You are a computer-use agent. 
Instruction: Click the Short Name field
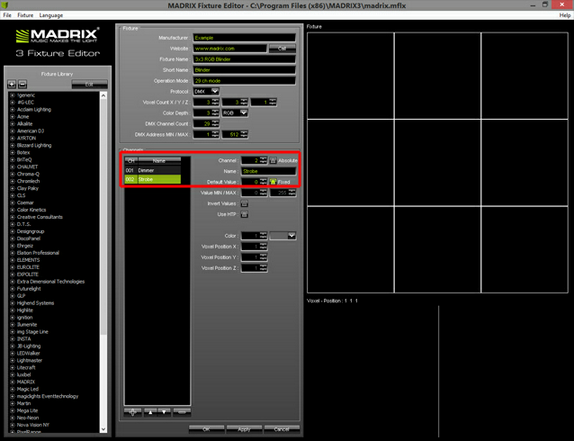(244, 70)
